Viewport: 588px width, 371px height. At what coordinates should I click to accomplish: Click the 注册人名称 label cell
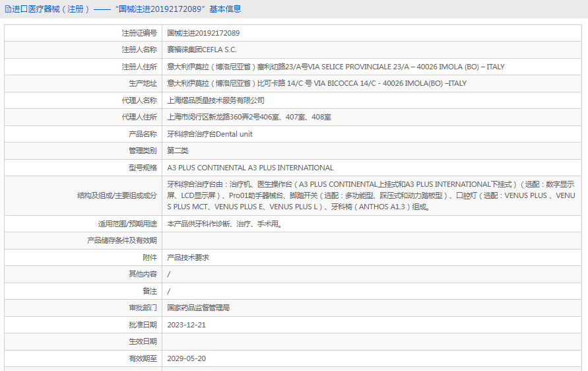pyautogui.click(x=139, y=50)
